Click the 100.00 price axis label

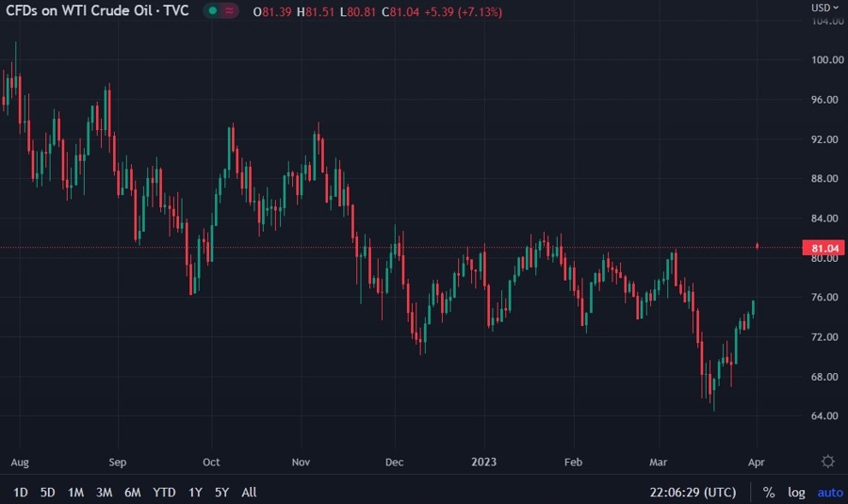click(827, 59)
